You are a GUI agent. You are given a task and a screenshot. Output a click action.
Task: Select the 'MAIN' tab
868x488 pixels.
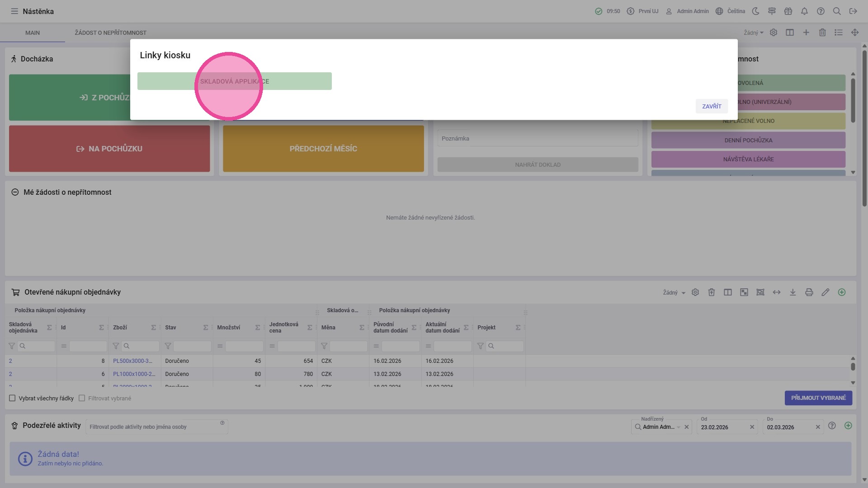pos(33,33)
